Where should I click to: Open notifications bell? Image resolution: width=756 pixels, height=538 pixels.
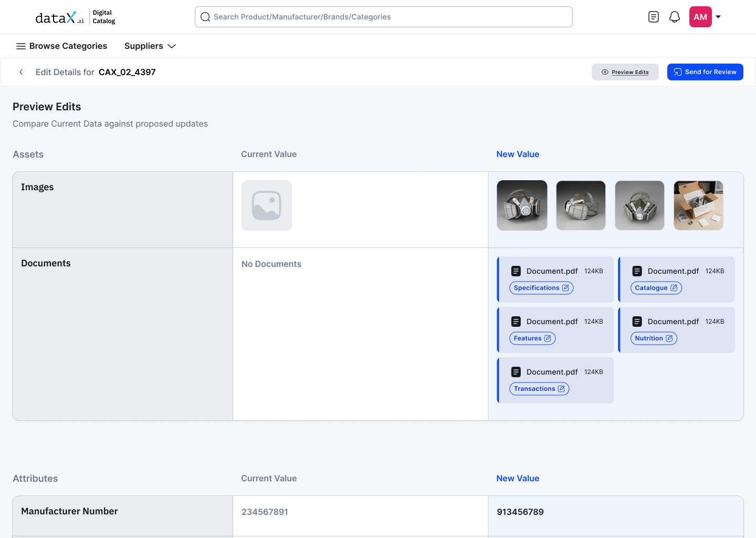point(675,17)
